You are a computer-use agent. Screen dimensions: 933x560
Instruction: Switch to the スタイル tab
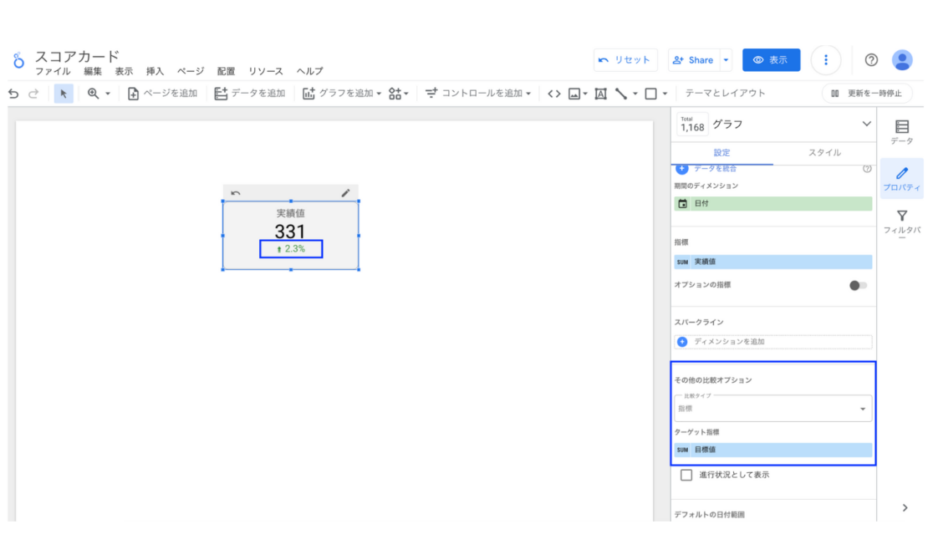[x=823, y=153]
